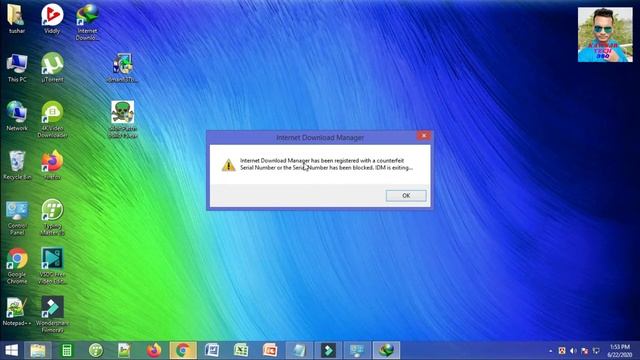640x360 pixels.
Task: Select the Typing Master desktop shortcut
Action: 52,218
